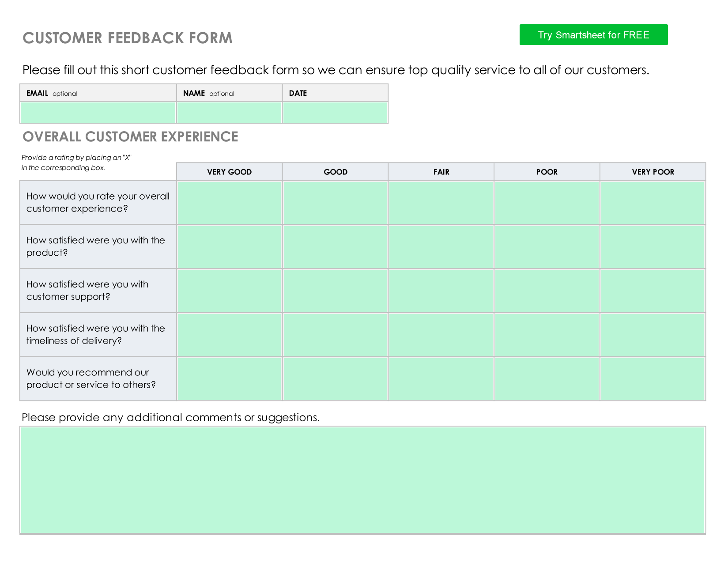Viewport: 728px width, 563px height.
Task: Mark Poor for customer support
Action: [547, 291]
